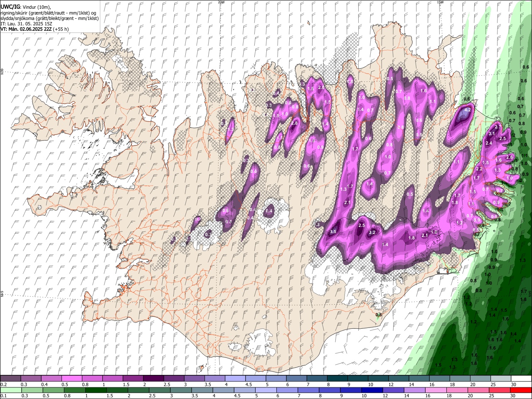
Task: Click the '15W' longitude label
Action: [440, 2]
